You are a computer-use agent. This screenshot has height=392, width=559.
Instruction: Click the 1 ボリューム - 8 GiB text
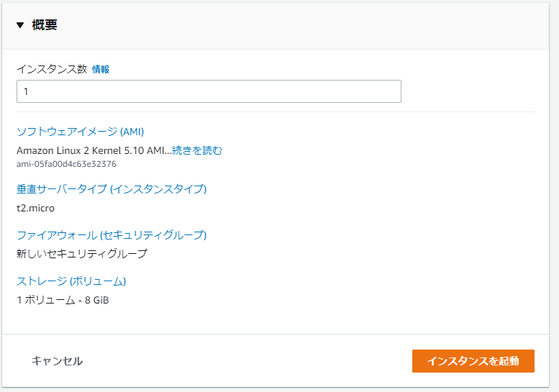pyautogui.click(x=63, y=300)
